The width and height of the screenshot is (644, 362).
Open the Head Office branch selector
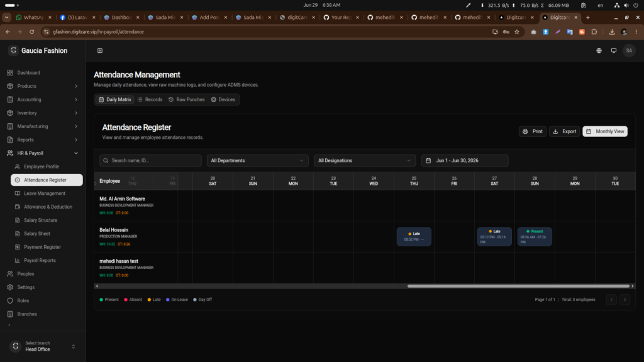pos(43,346)
